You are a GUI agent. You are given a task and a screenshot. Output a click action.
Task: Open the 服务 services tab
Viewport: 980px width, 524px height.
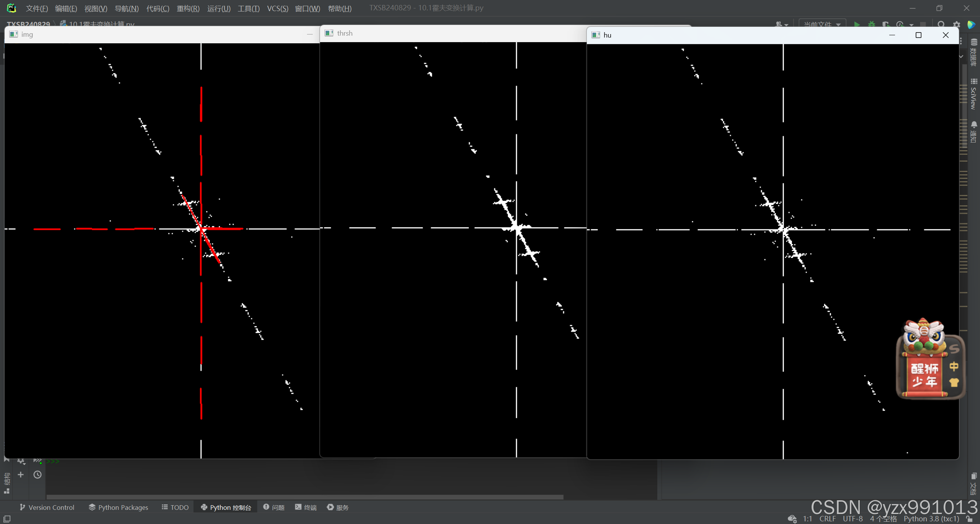(338, 507)
